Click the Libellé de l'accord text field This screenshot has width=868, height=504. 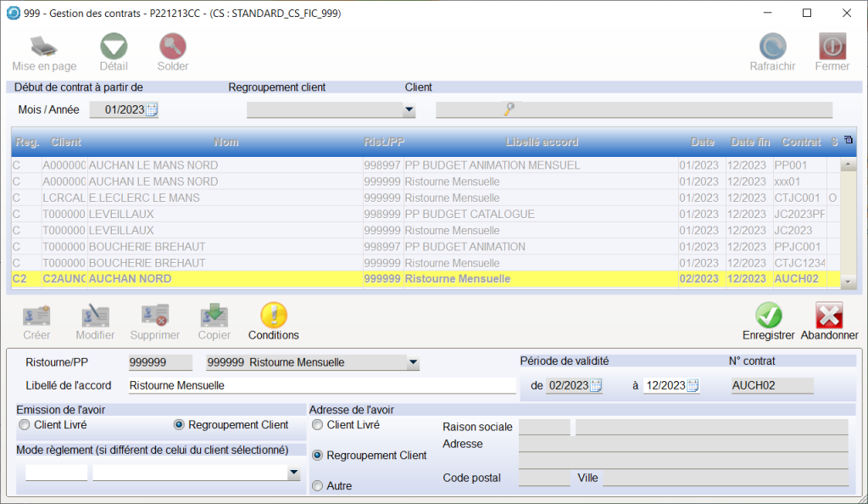[x=321, y=386]
